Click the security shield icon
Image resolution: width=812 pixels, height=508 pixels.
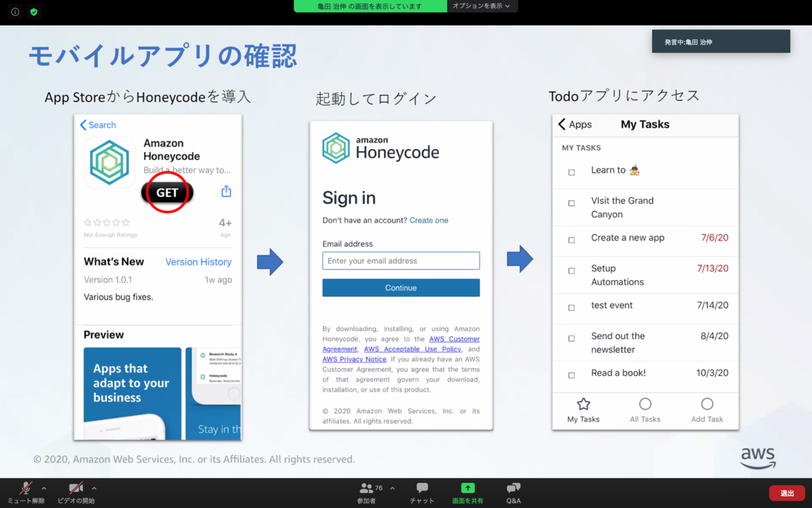(33, 12)
